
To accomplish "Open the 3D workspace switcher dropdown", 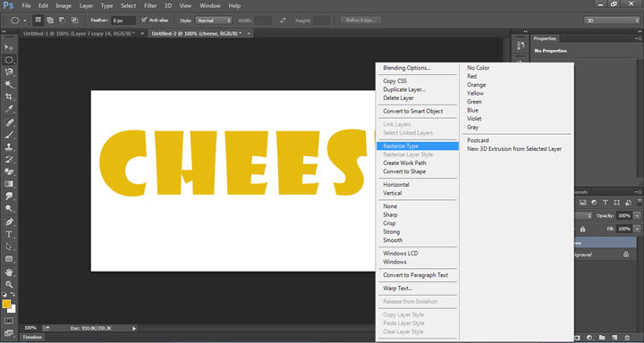I will [612, 21].
